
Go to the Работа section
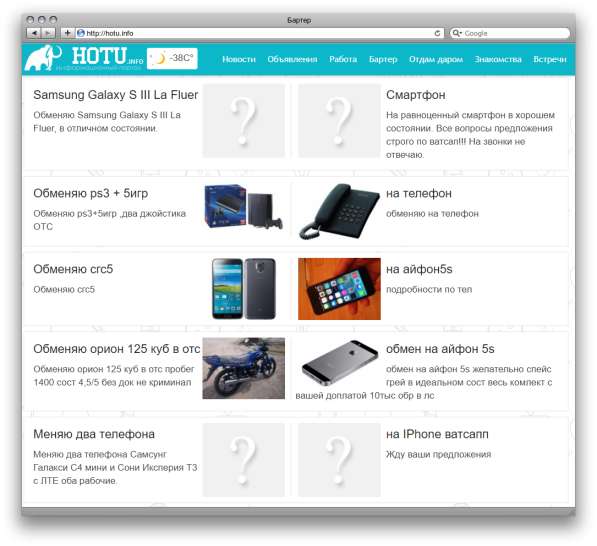tap(343, 59)
